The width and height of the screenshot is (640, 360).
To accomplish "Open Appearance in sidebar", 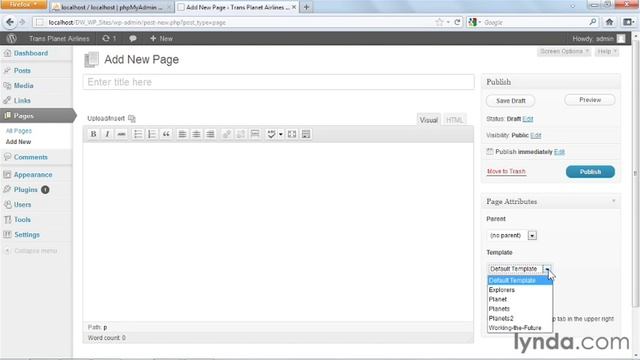I will click(33, 175).
